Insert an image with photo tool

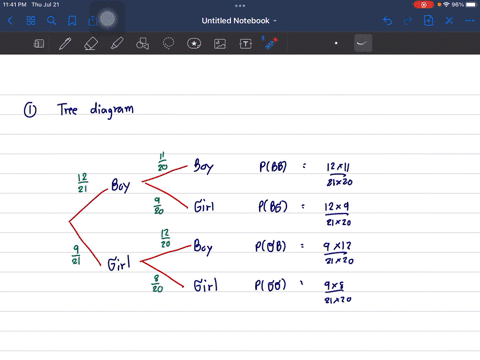click(x=220, y=44)
